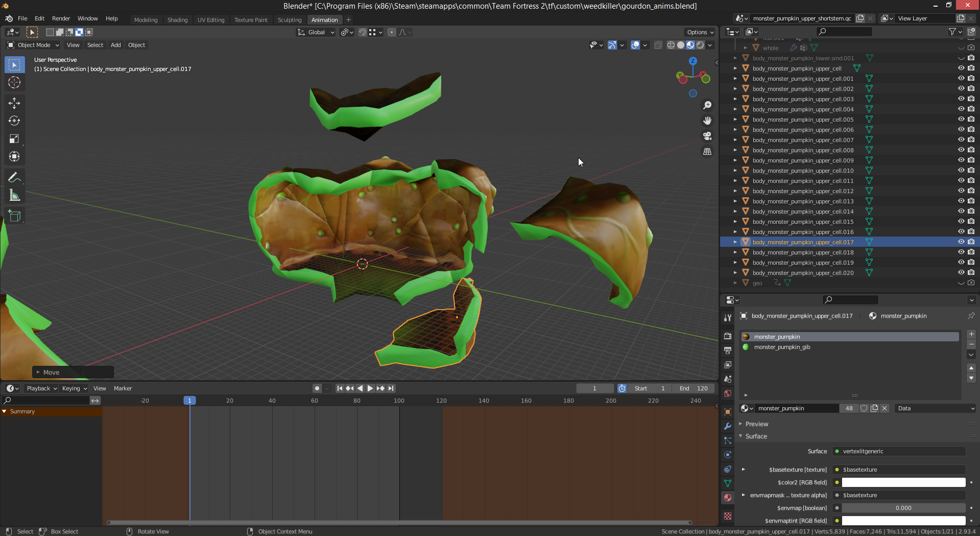Toggle camera view in viewport

[x=707, y=136]
